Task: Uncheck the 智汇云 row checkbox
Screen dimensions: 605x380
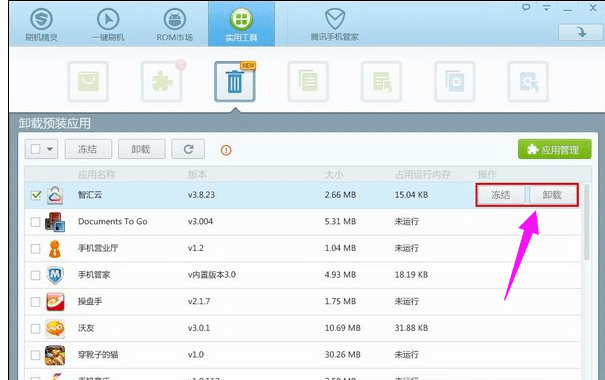Action: coord(36,195)
